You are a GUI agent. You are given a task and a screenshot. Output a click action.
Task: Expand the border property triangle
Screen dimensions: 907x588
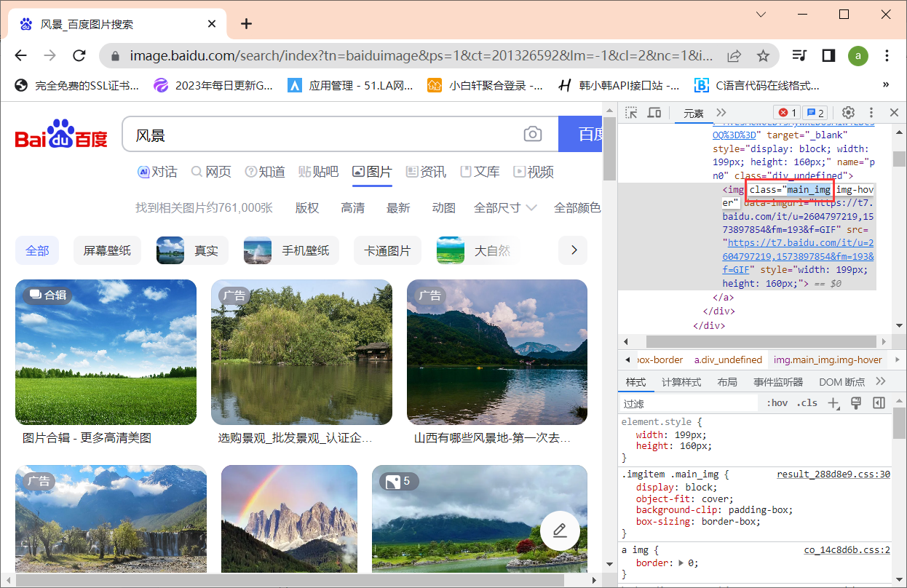click(681, 563)
